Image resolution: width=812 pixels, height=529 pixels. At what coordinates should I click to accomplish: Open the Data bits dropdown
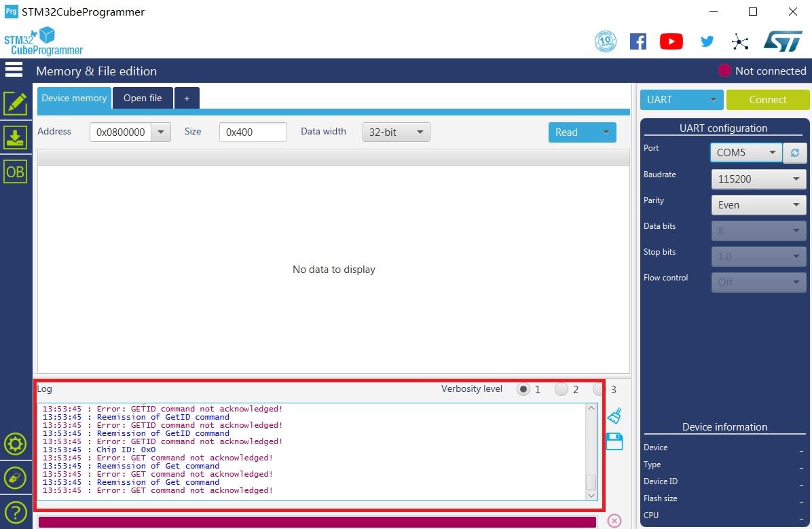click(758, 231)
